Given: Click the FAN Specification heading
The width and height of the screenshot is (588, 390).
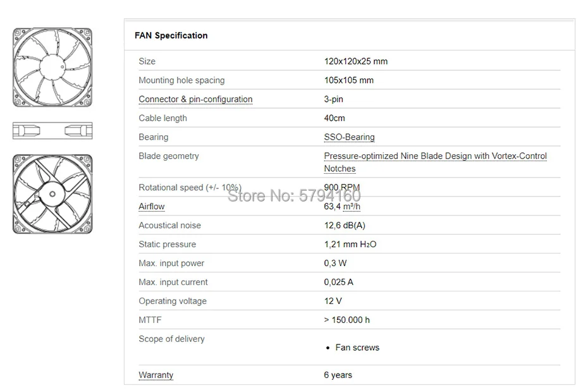Looking at the screenshot, I should [171, 35].
